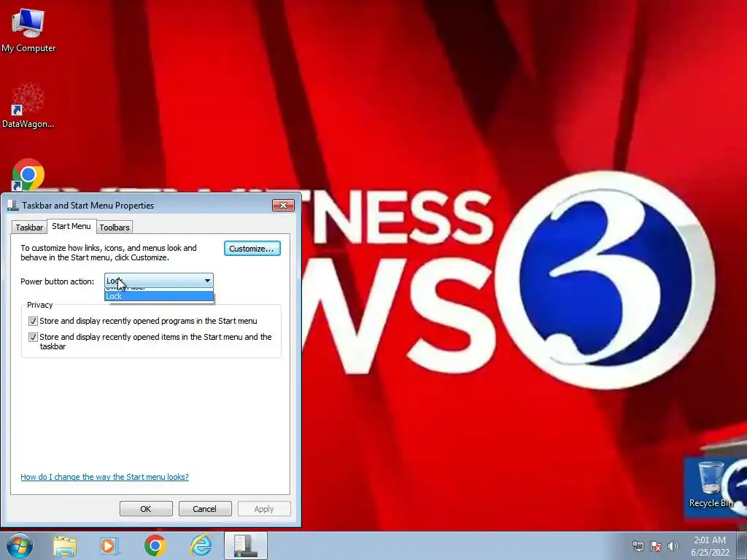
Task: Open the Chrome desktop shortcut
Action: point(28,175)
